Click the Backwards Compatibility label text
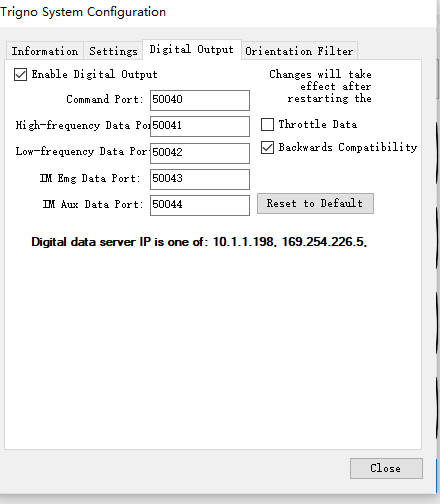 coord(348,147)
